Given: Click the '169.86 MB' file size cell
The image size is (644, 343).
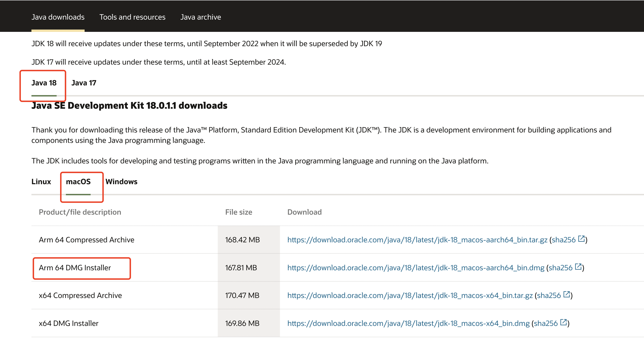Looking at the screenshot, I should [x=249, y=323].
